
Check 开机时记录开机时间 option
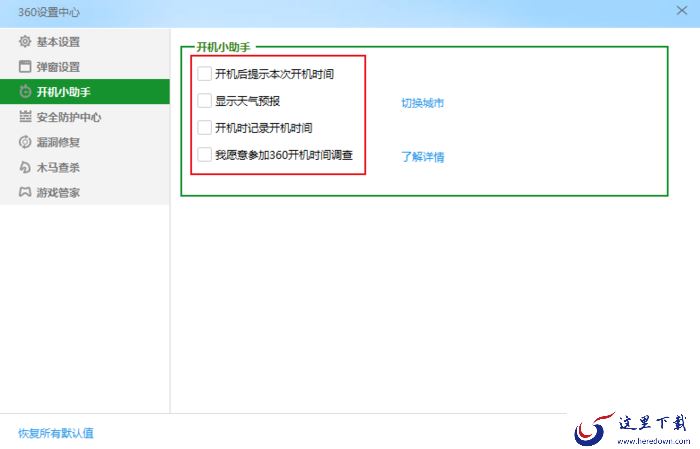click(x=204, y=128)
